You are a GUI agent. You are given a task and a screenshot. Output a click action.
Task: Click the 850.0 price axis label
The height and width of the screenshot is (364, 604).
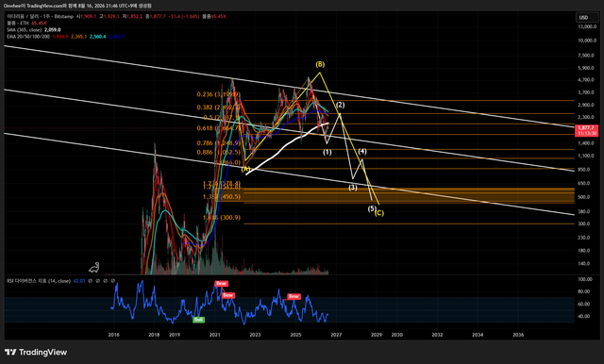click(584, 170)
